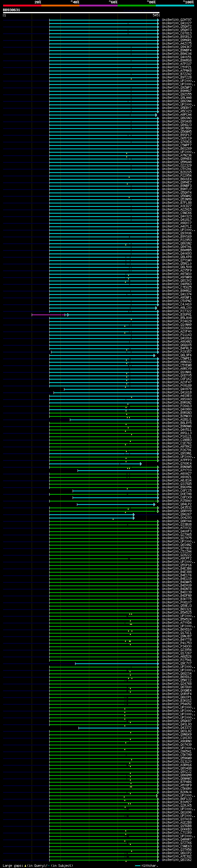Click the cyan ~100% identity color segment
The width and height of the screenshot is (197, 868).
pyautogui.click(x=175, y=6)
